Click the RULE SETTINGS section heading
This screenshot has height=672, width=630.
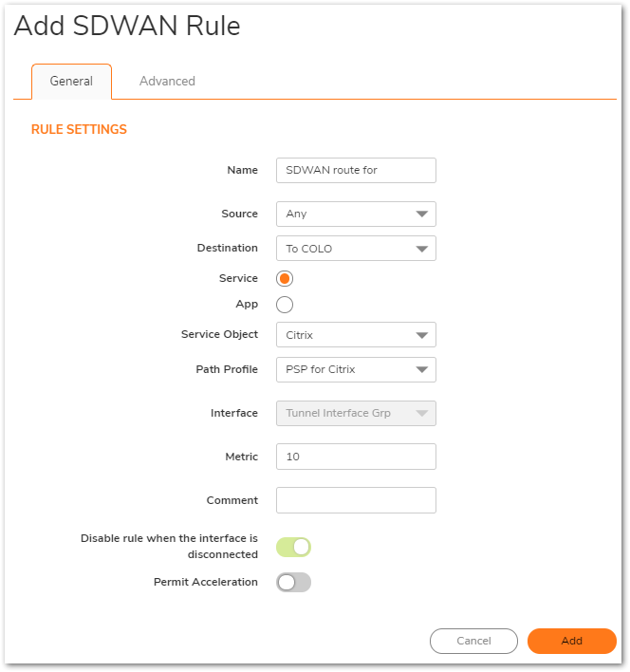point(79,129)
